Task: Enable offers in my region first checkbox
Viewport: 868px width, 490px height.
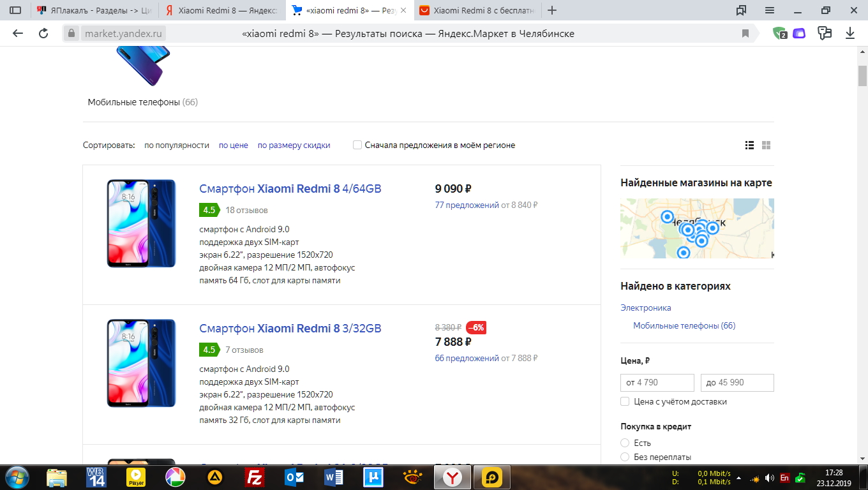Action: (x=357, y=145)
